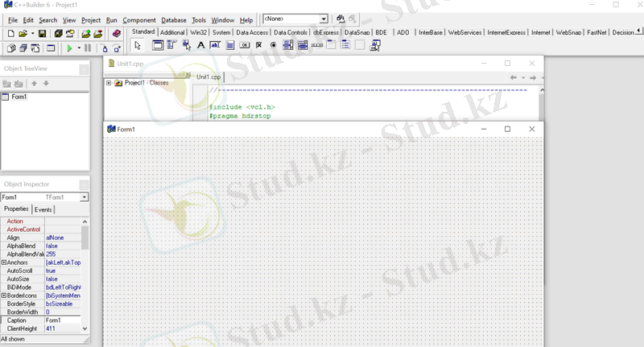The image size is (644, 347).
Task: Open the desktop layout <None> dropdown
Action: click(x=324, y=19)
